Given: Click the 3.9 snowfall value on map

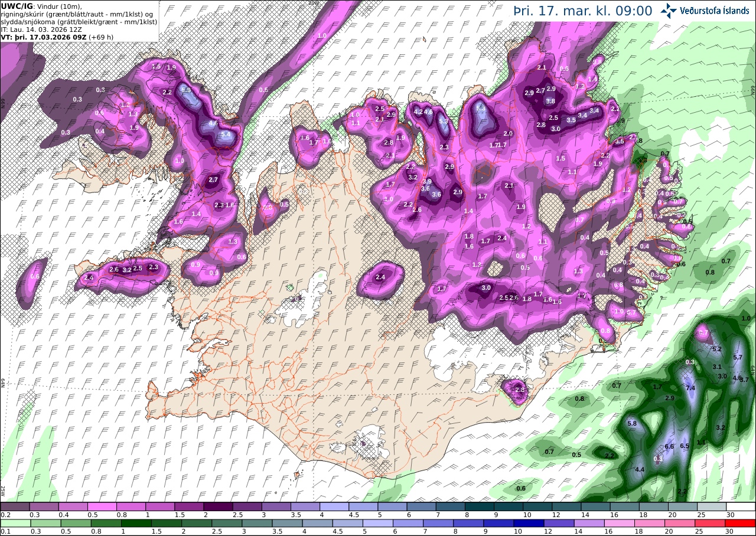Looking at the screenshot, I should [427, 182].
